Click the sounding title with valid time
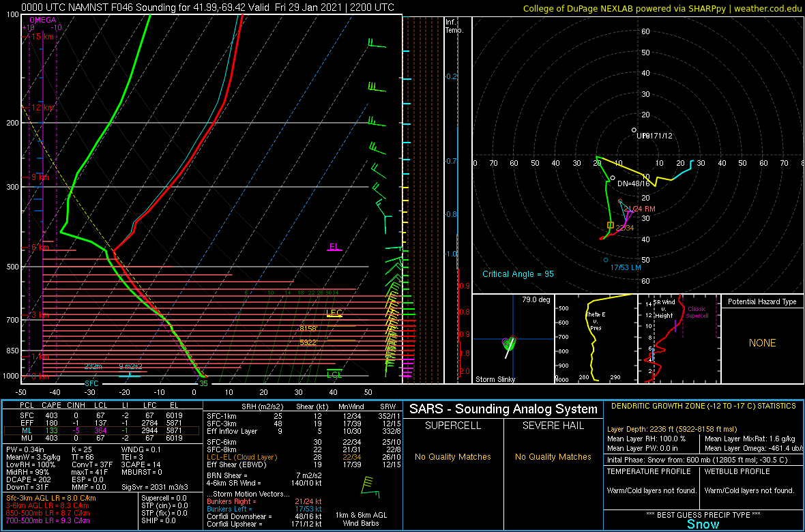 coord(209,8)
